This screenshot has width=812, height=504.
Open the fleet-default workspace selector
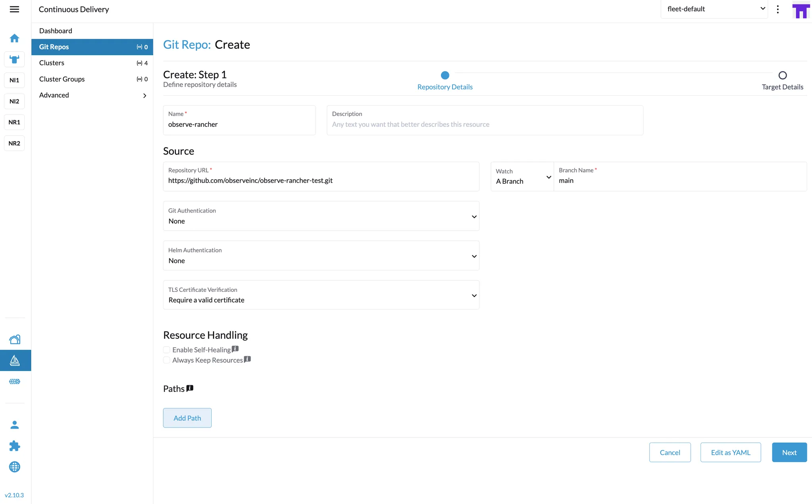point(714,9)
